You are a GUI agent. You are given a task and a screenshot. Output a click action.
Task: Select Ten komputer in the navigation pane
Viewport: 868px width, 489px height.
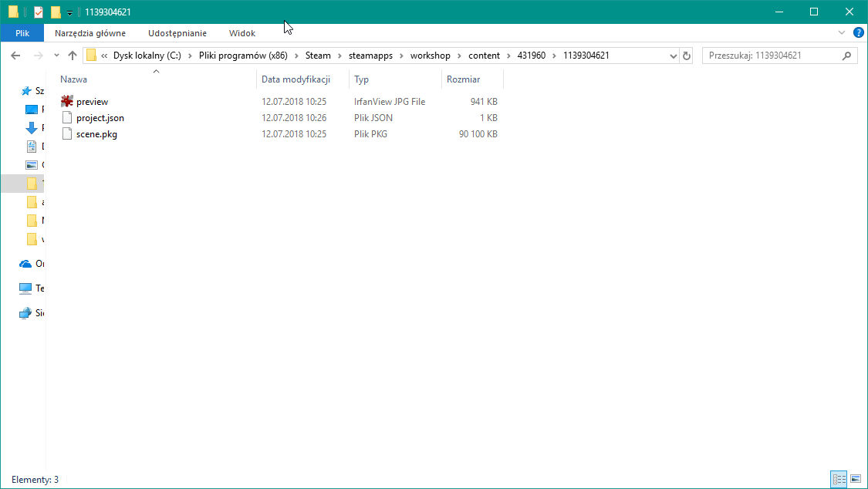(x=28, y=288)
